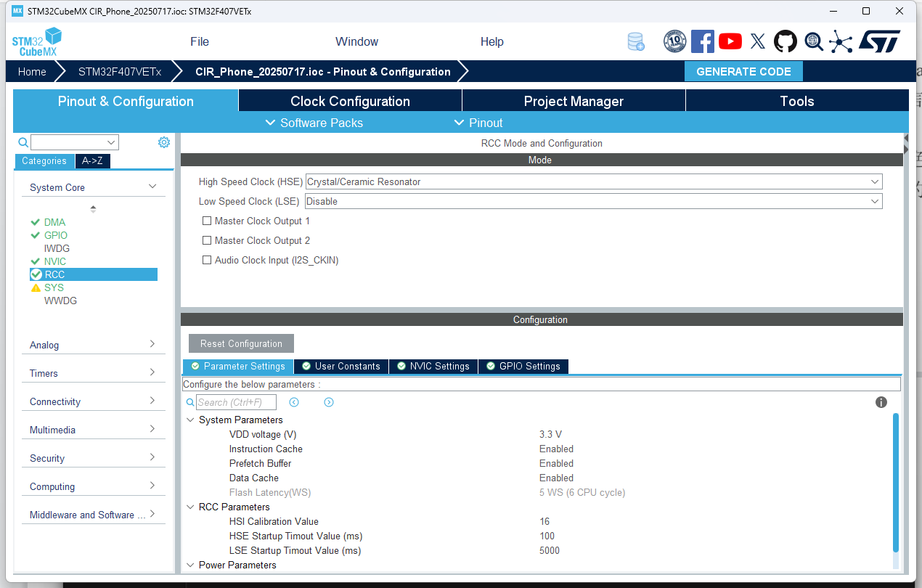The width and height of the screenshot is (922, 588).
Task: Click the Reset Configuration button
Action: pos(241,343)
